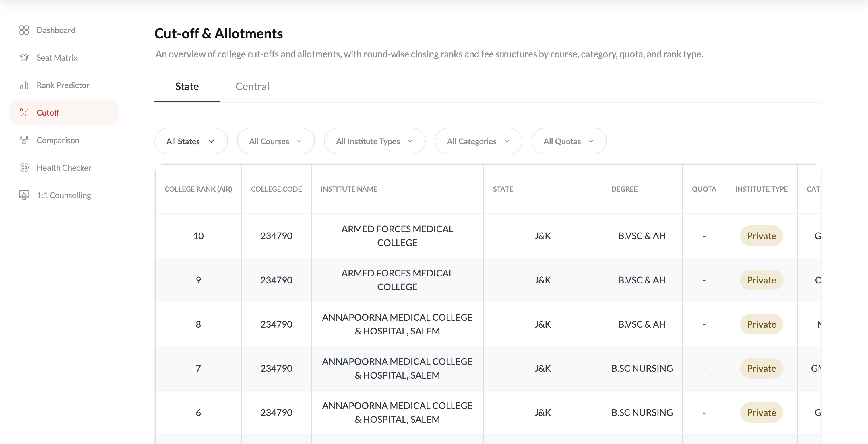Click the Institute Name column header
The image size is (868, 444).
[x=349, y=189]
